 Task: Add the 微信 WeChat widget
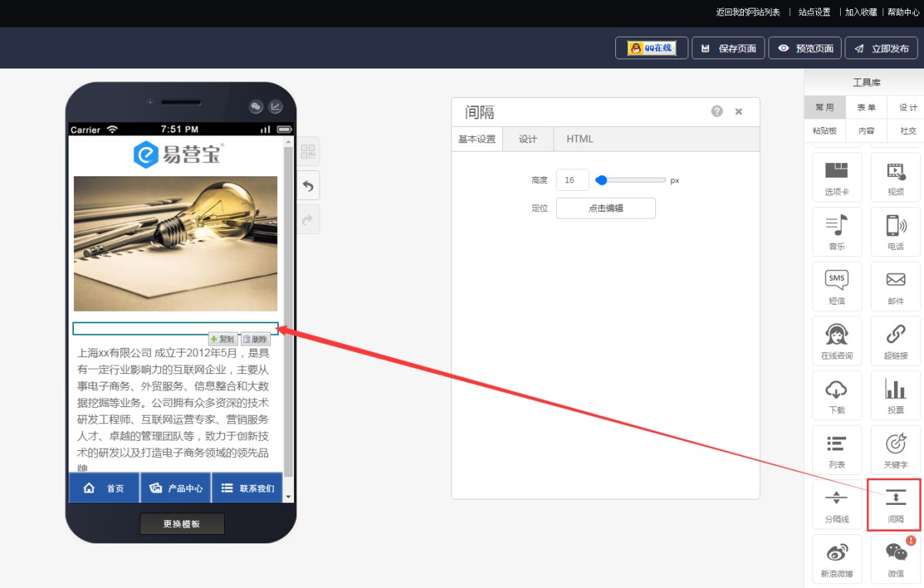pos(896,559)
